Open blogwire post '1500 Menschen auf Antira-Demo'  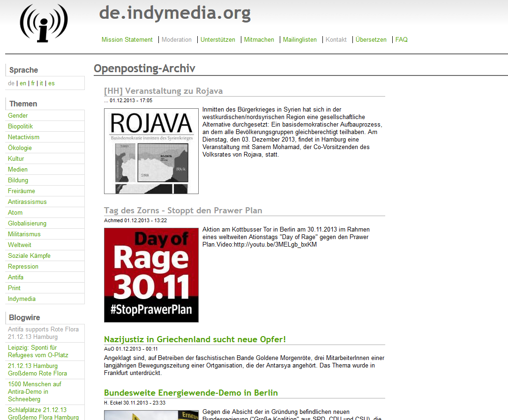(34, 391)
